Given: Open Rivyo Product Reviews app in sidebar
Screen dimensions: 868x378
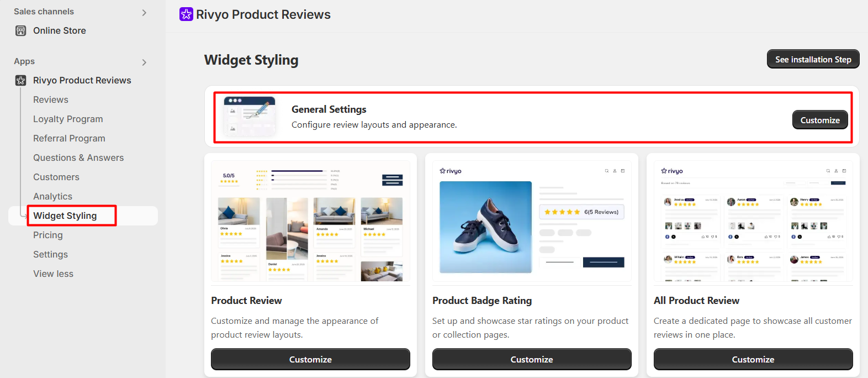Looking at the screenshot, I should point(82,80).
